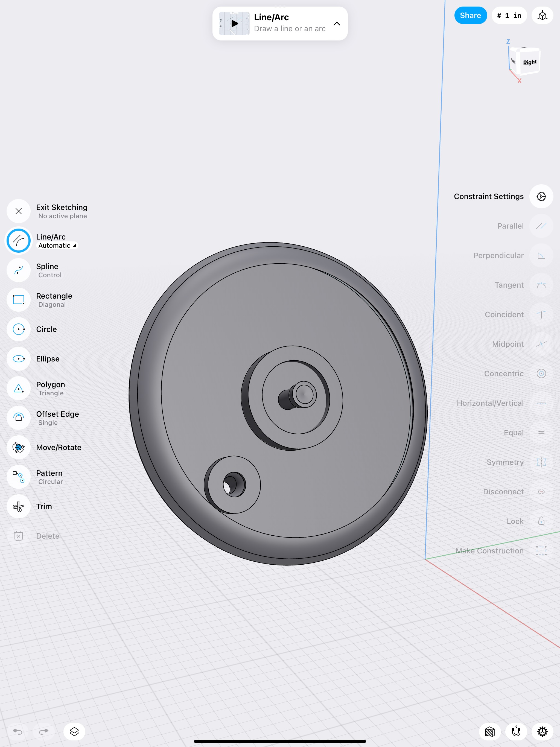Exit Sketching mode

point(19,211)
